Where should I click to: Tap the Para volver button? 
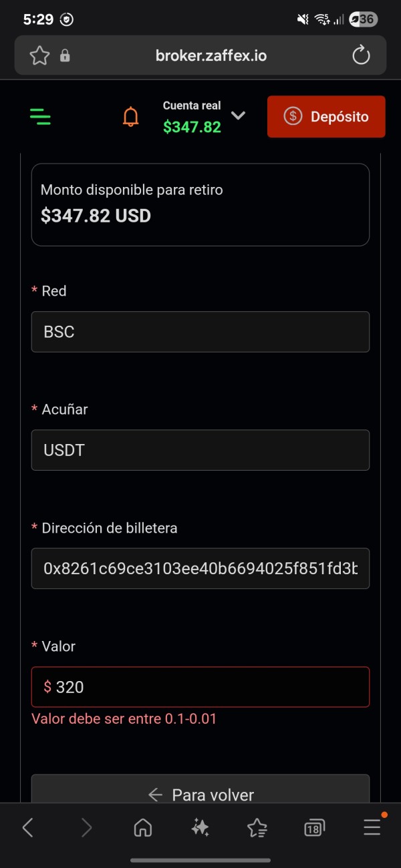click(200, 795)
